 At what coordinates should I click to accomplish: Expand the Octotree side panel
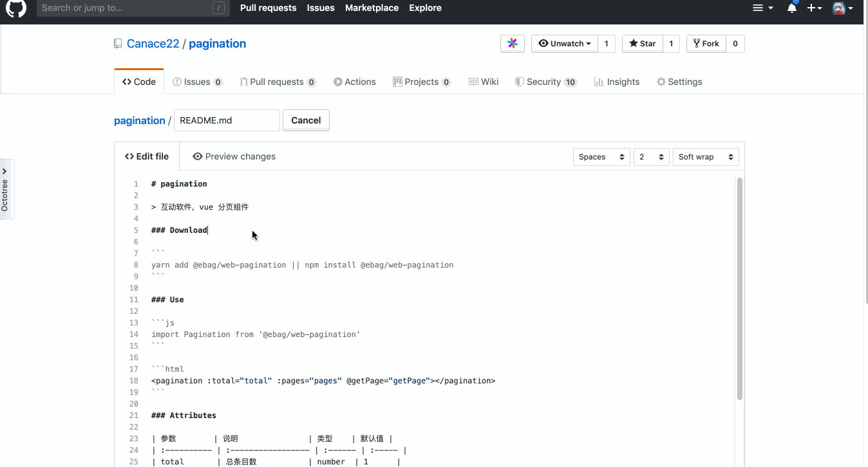6,189
